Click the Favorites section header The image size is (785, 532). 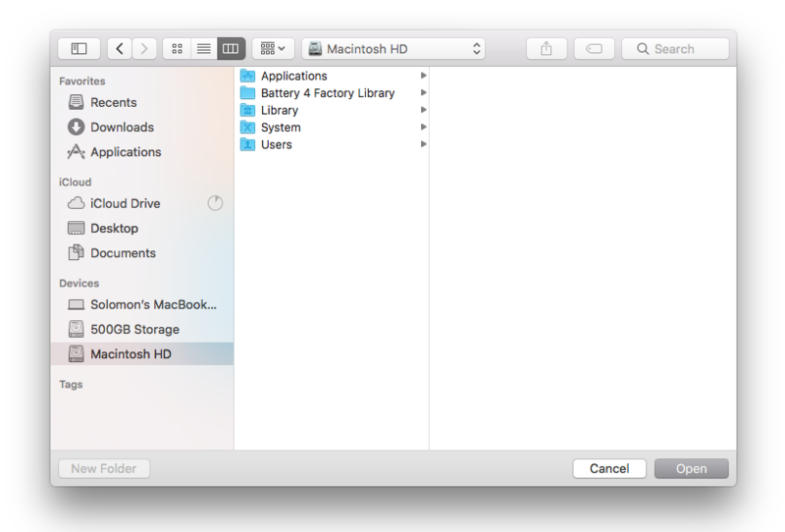point(82,81)
